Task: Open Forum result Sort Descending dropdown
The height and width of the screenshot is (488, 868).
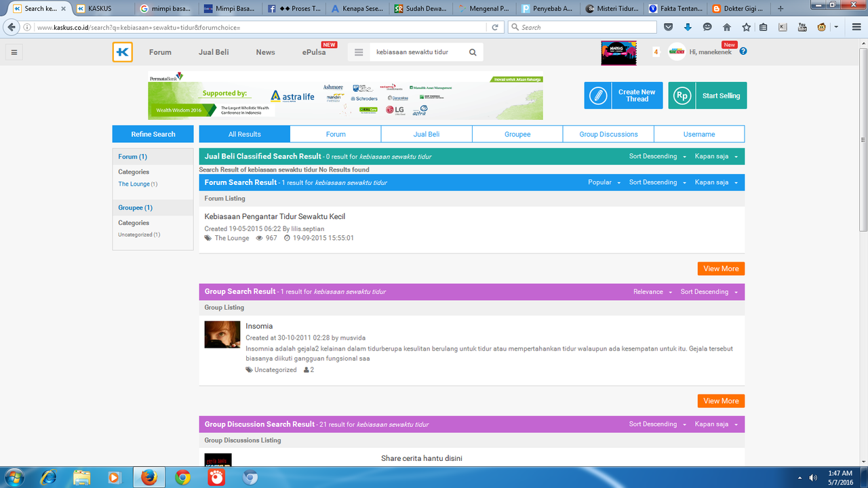Action: click(x=657, y=182)
